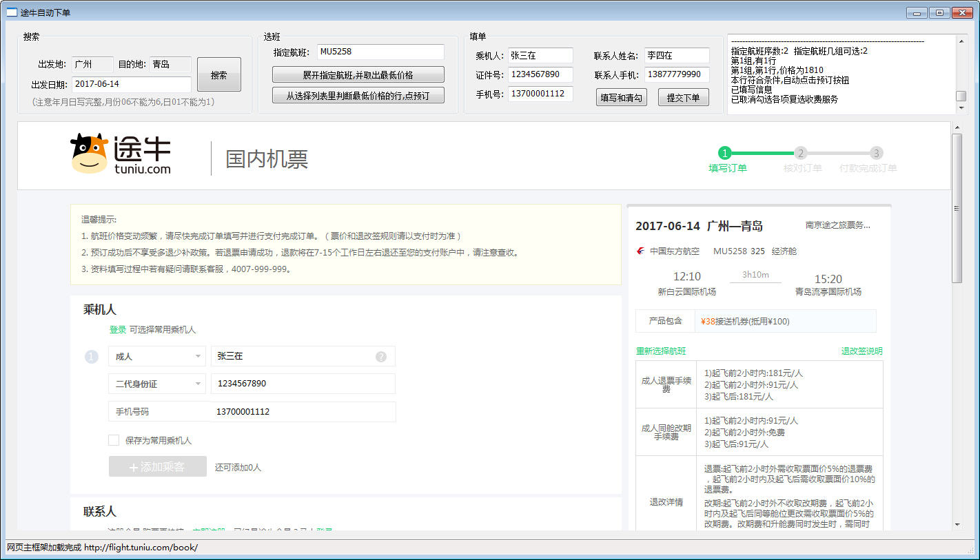Click the application window icon in title bar
Screen dimensions: 980x560
click(x=12, y=12)
